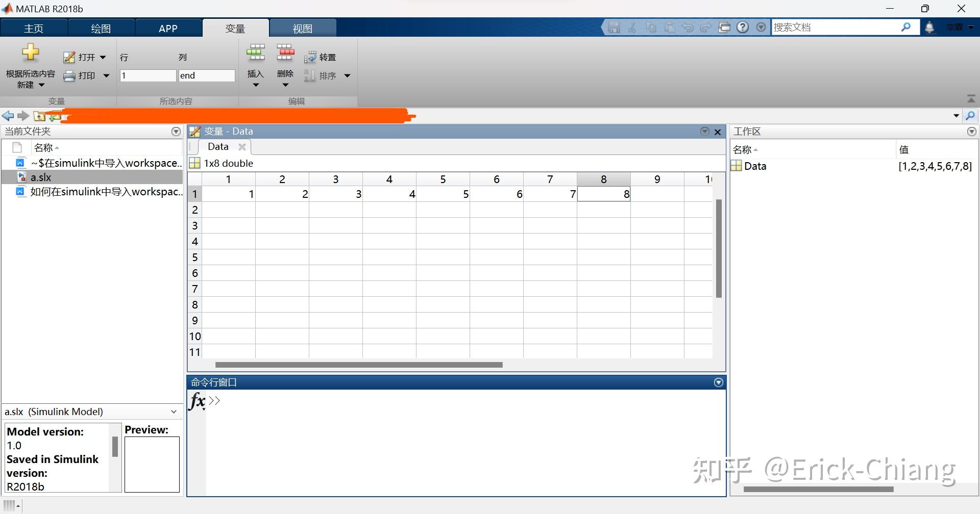
Task: Click the 删除 (Delete) tool icon
Action: coord(285,53)
